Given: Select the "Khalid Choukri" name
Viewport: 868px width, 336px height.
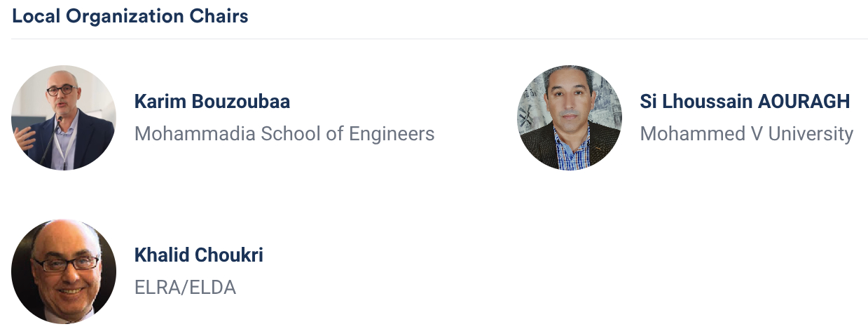Looking at the screenshot, I should [x=198, y=255].
